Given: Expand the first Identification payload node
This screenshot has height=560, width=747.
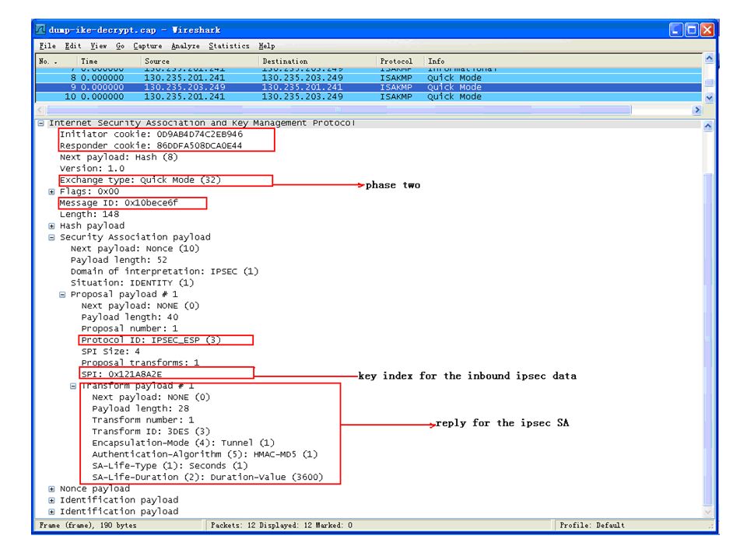Looking at the screenshot, I should [51, 500].
